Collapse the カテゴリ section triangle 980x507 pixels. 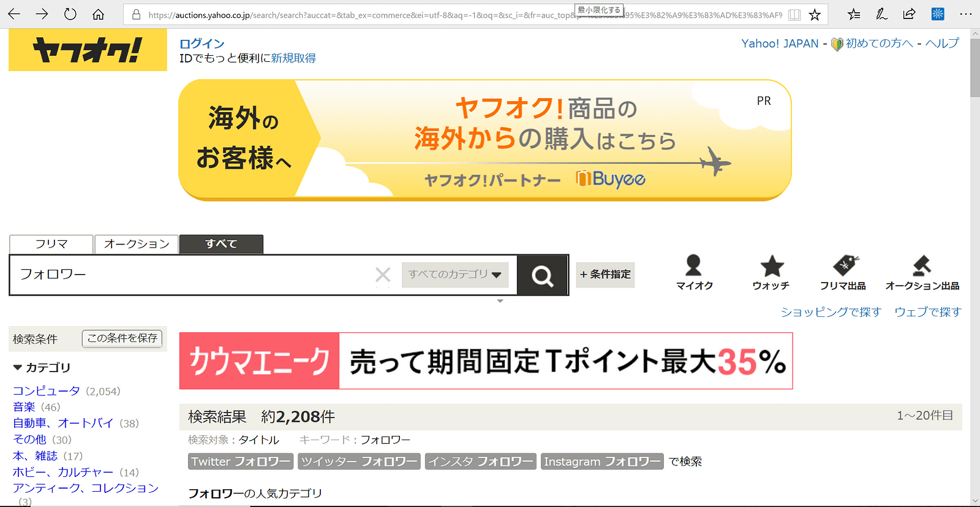tap(18, 368)
